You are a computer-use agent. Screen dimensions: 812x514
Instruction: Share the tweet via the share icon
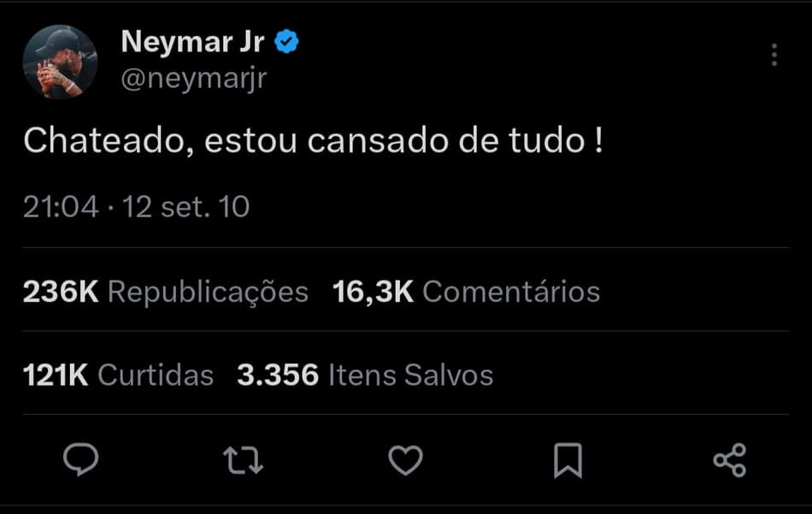pos(729,460)
